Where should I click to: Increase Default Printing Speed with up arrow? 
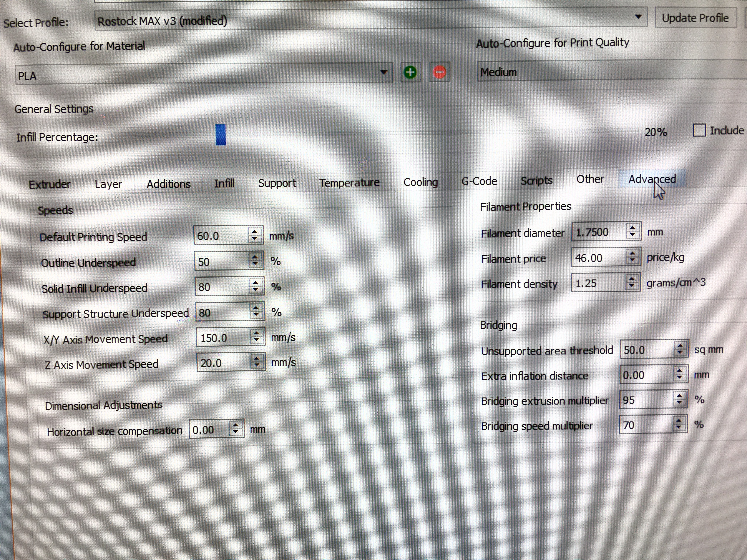(x=255, y=231)
